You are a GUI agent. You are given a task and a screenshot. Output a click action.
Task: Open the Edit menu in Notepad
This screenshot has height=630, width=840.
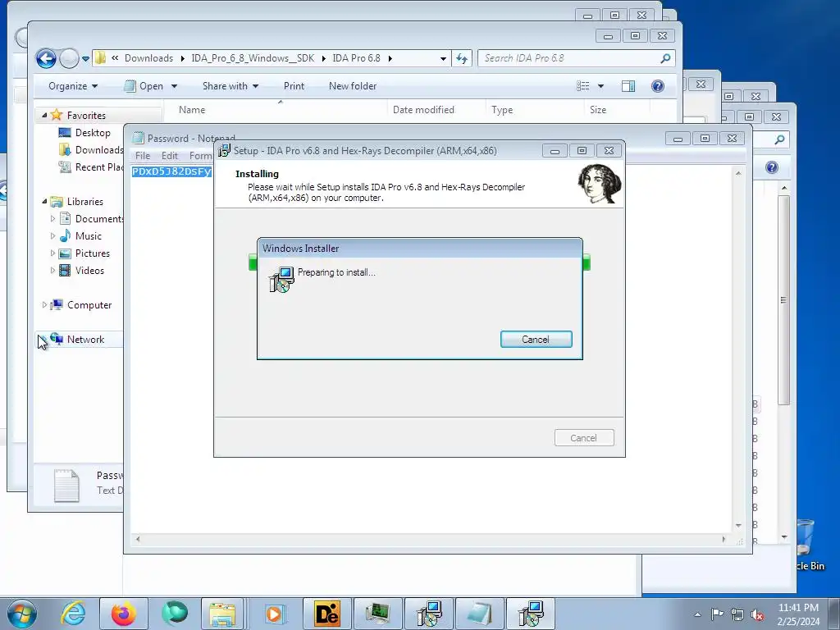pyautogui.click(x=169, y=155)
